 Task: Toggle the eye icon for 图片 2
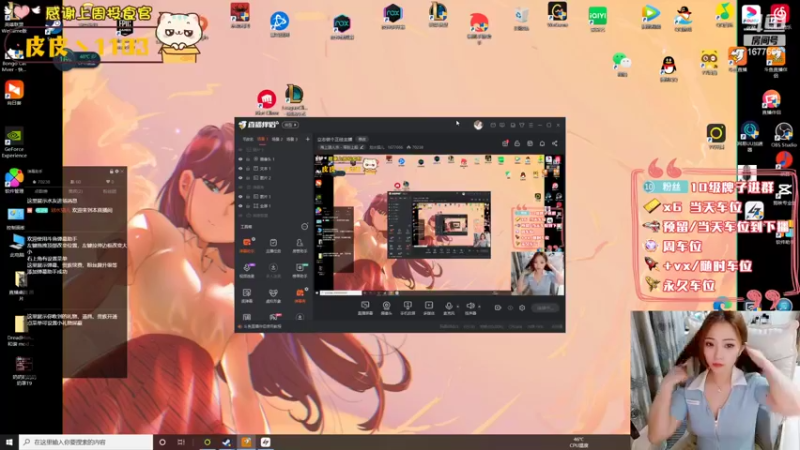coord(241,178)
